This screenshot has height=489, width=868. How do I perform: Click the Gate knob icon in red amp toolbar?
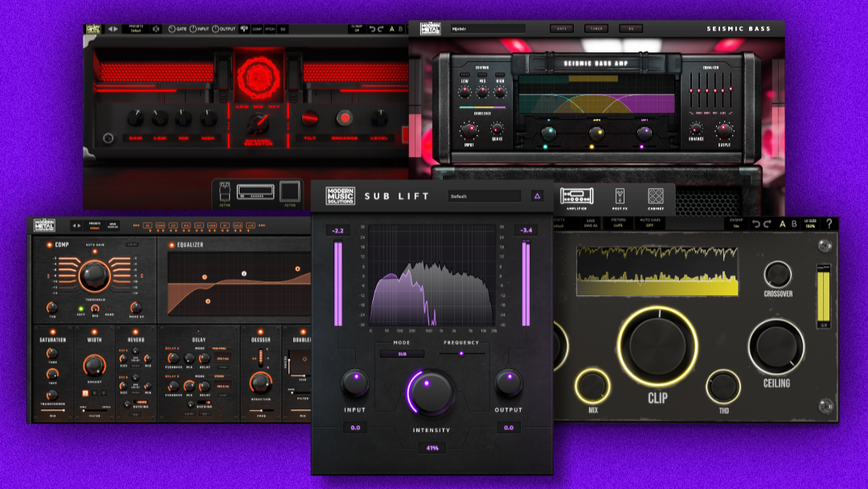coord(172,29)
